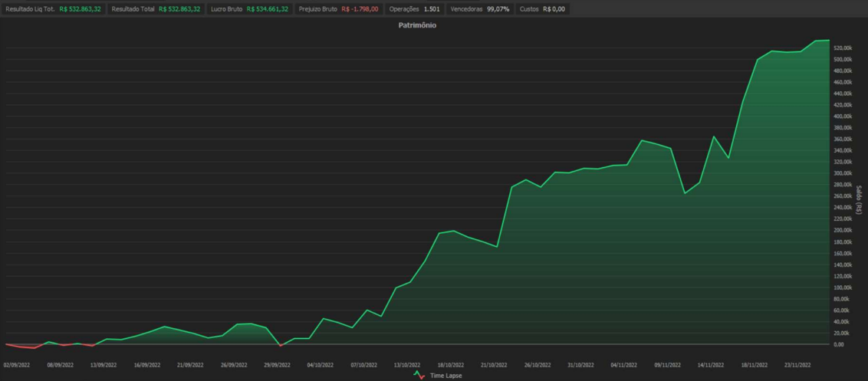Select the Resultado Total stat box
The height and width of the screenshot is (381, 868).
pos(156,9)
